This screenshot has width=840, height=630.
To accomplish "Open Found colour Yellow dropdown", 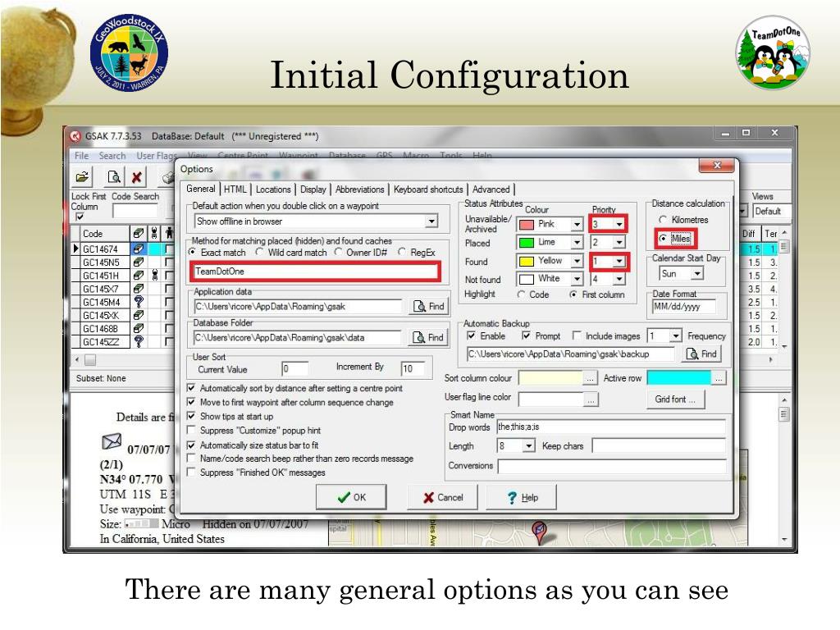I will pyautogui.click(x=577, y=261).
